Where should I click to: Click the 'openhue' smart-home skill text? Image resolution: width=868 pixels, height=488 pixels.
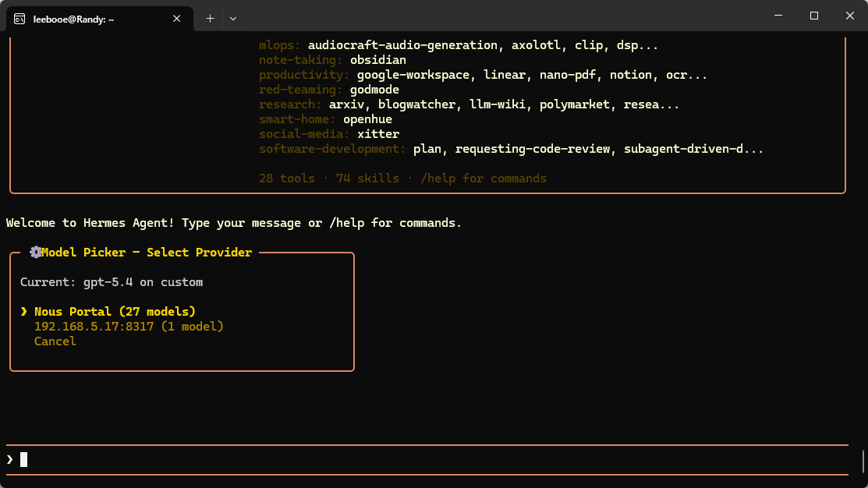pyautogui.click(x=367, y=119)
